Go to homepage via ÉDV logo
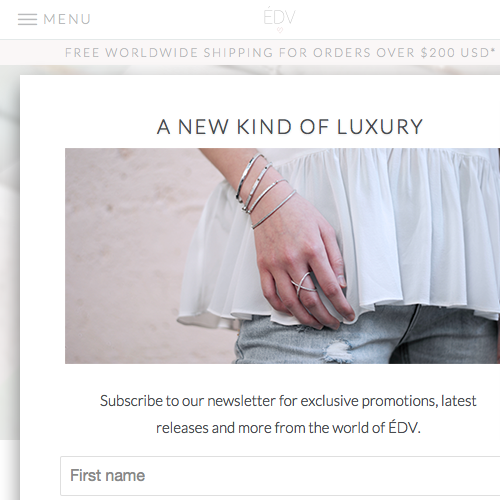 279,17
